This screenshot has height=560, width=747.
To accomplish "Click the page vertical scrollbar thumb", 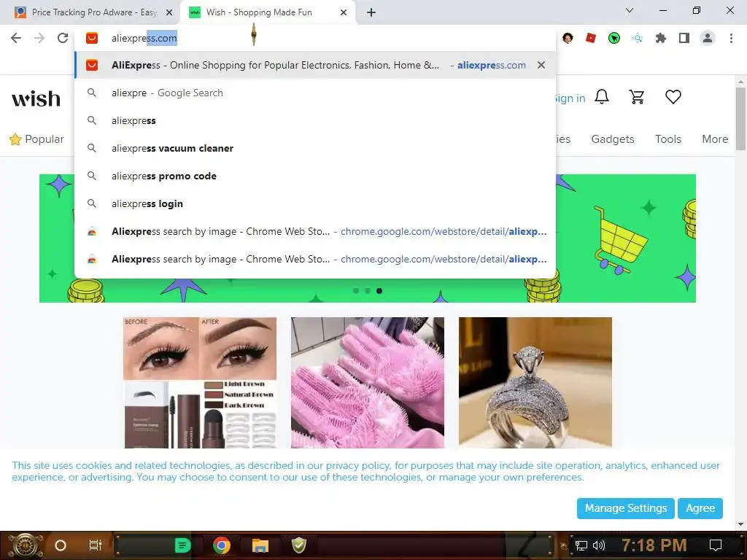I will click(x=740, y=119).
